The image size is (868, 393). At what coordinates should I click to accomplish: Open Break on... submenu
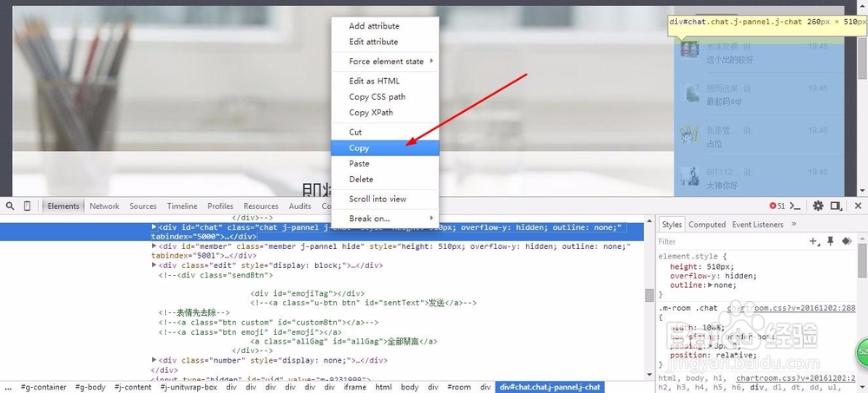pyautogui.click(x=385, y=219)
